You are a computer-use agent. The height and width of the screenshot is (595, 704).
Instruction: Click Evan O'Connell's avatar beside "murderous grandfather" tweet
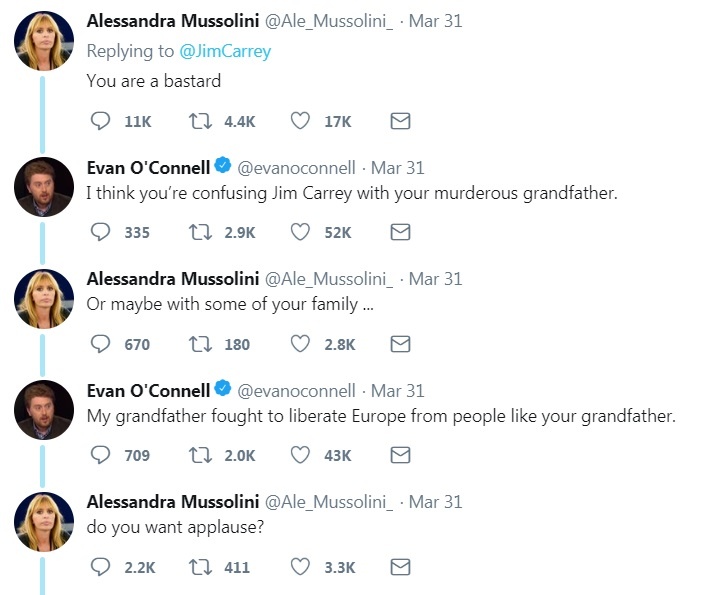click(x=45, y=187)
